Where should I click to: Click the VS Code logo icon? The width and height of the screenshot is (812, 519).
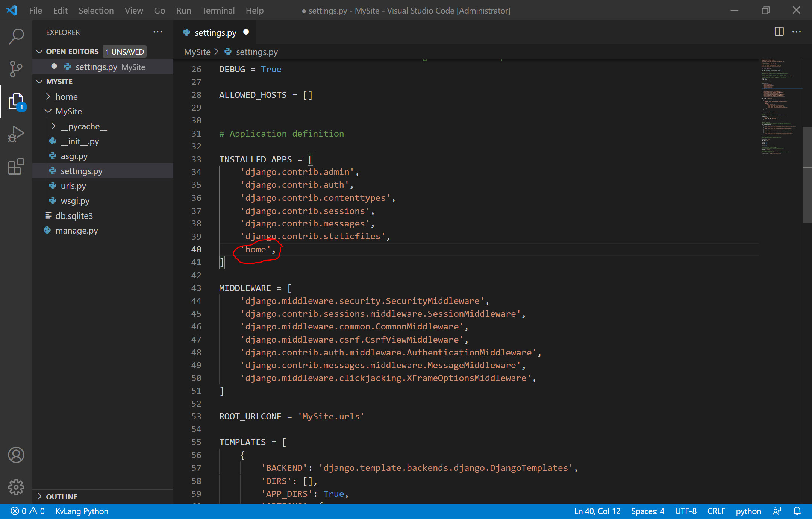12,10
